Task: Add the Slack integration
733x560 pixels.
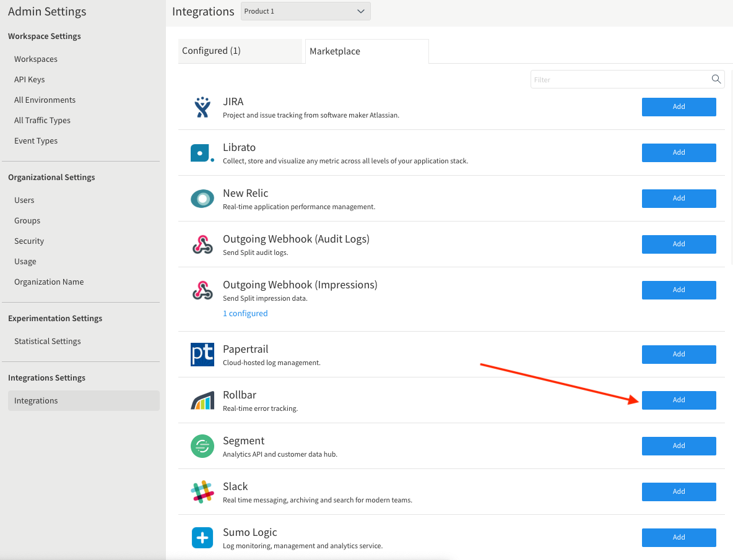Action: pyautogui.click(x=679, y=492)
